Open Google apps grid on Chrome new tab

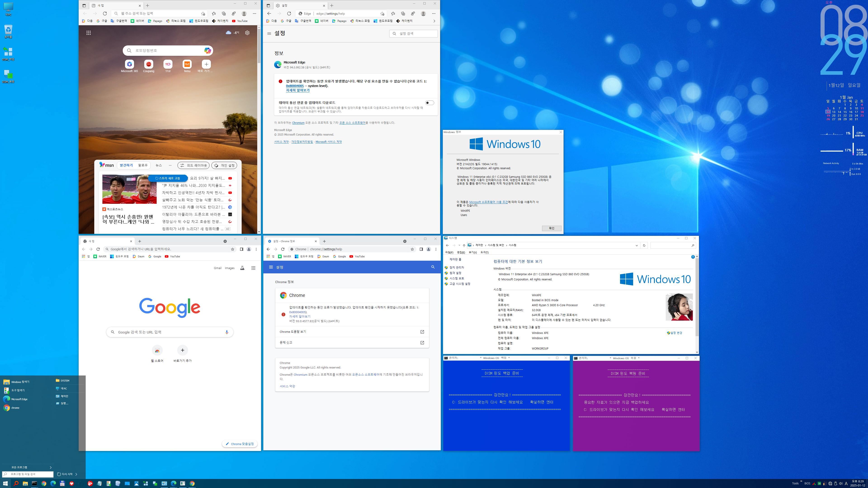tap(253, 268)
